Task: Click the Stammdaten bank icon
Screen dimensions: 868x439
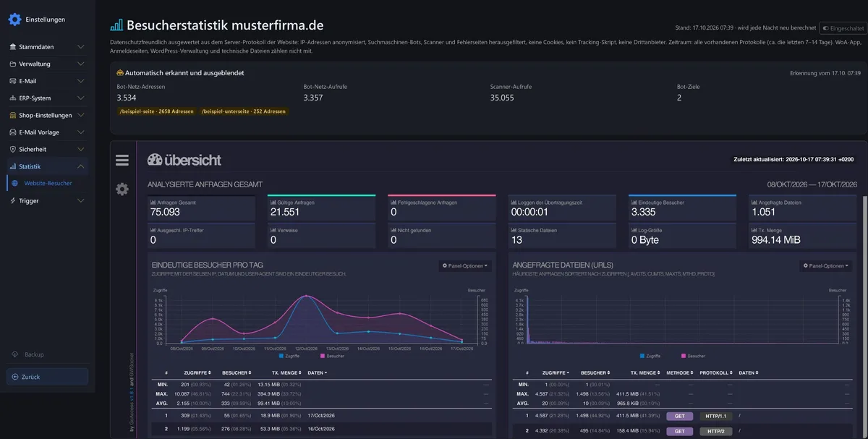Action: pyautogui.click(x=12, y=47)
